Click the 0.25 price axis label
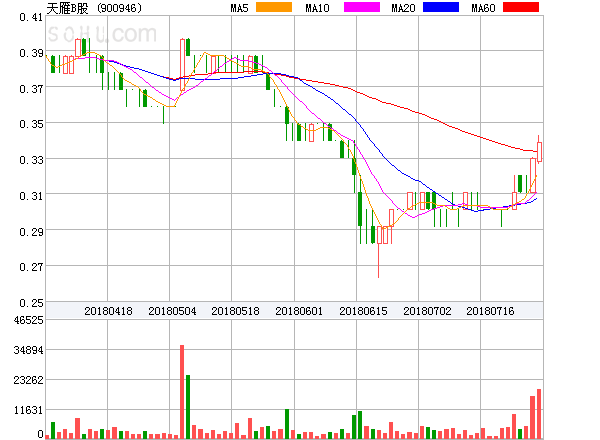This screenshot has width=600, height=440. 31,303
